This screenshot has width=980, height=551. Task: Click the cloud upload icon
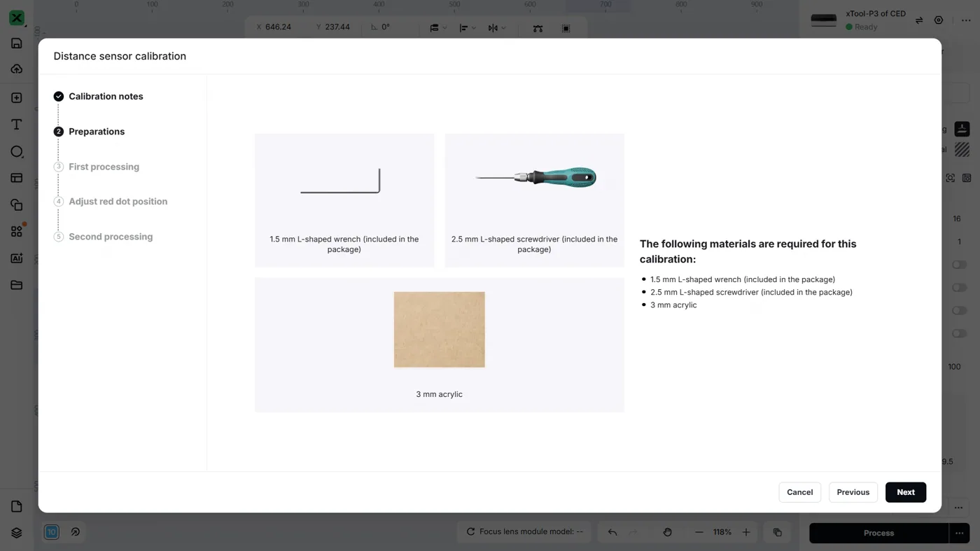(x=17, y=69)
